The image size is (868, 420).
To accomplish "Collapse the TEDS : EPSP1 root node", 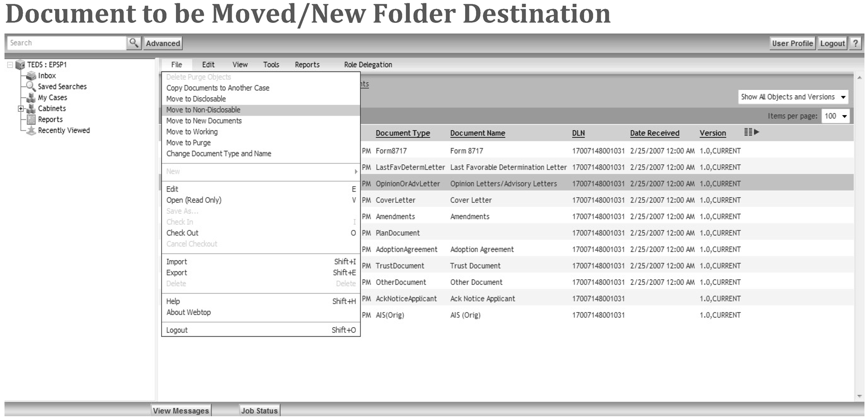I will (x=10, y=65).
